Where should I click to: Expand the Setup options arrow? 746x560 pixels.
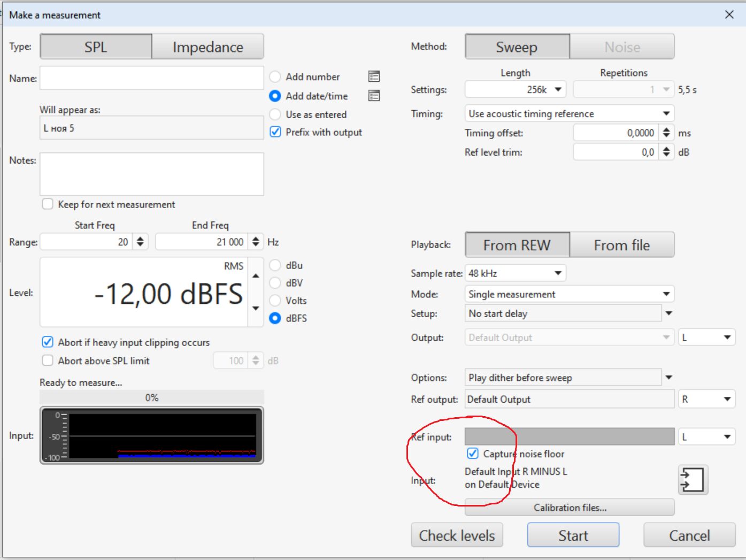pyautogui.click(x=668, y=313)
